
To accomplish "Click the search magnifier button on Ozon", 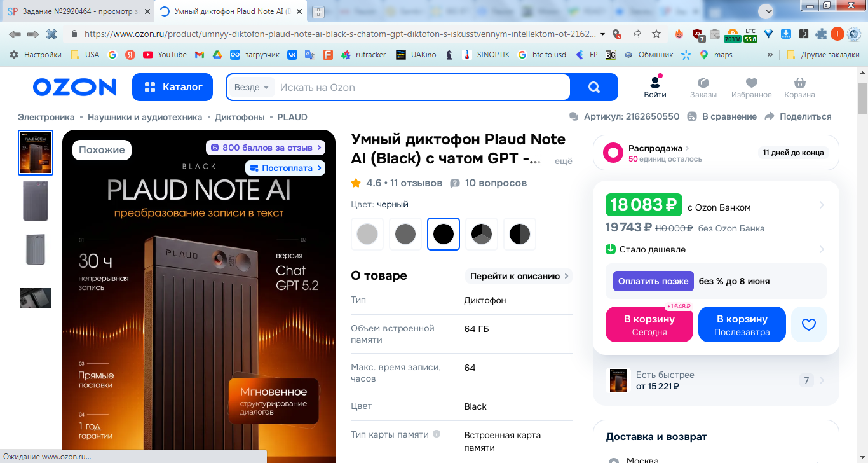I will (594, 87).
